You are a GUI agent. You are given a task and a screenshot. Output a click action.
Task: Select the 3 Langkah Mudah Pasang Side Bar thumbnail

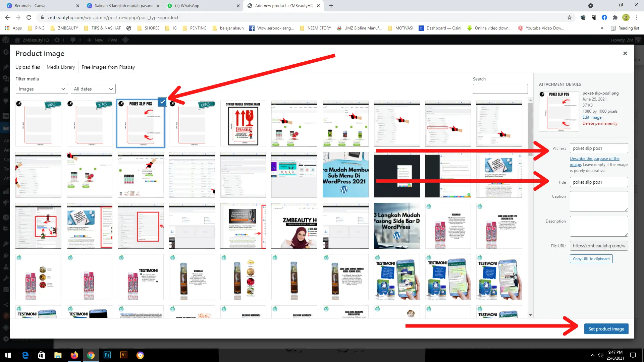(397, 226)
